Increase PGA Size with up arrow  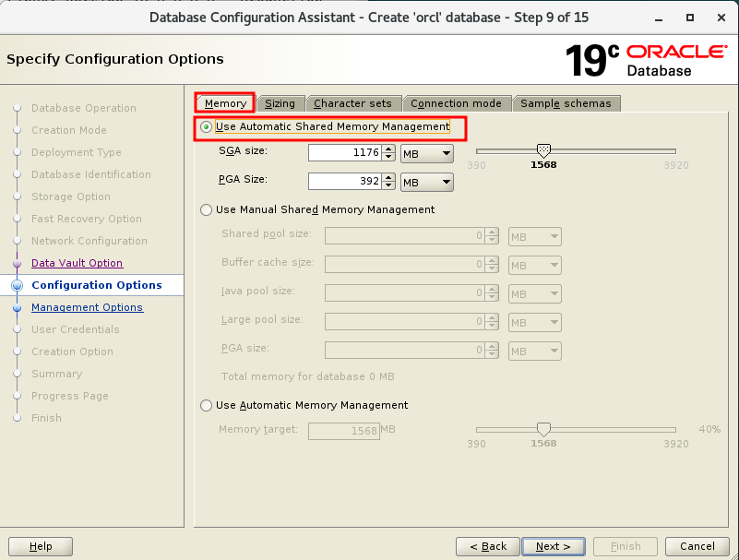click(388, 177)
